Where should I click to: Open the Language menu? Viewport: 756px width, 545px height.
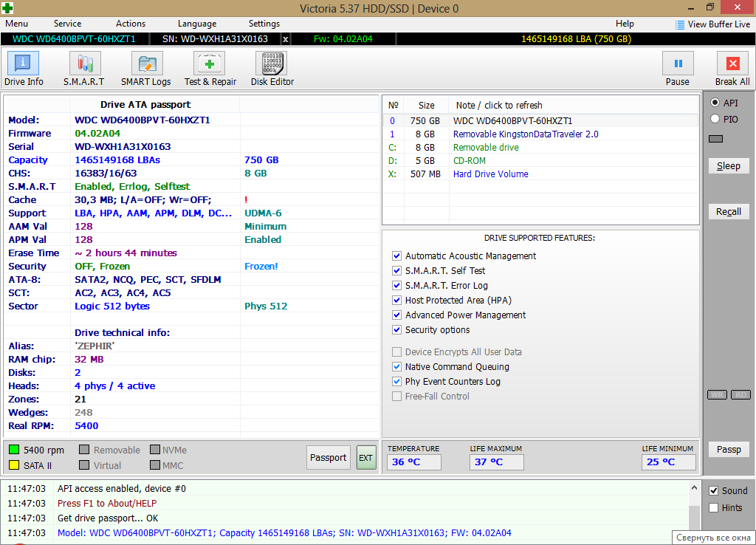(x=196, y=24)
